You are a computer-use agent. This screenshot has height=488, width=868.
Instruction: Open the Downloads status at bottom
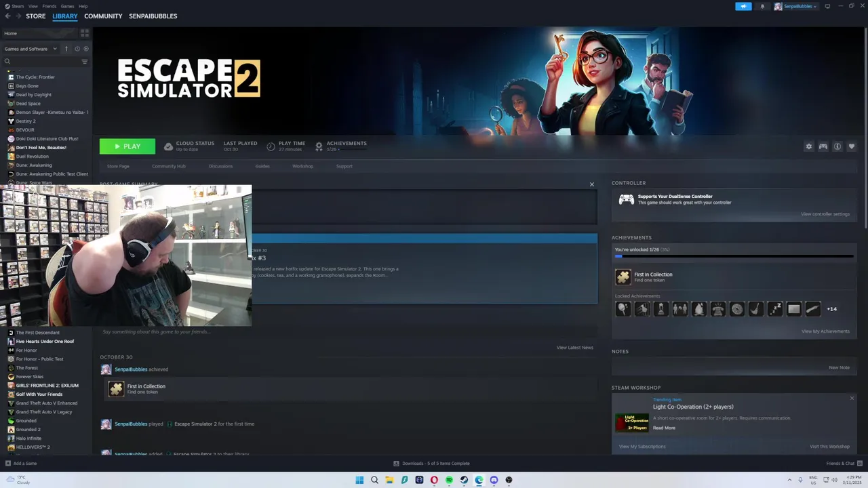(x=431, y=464)
